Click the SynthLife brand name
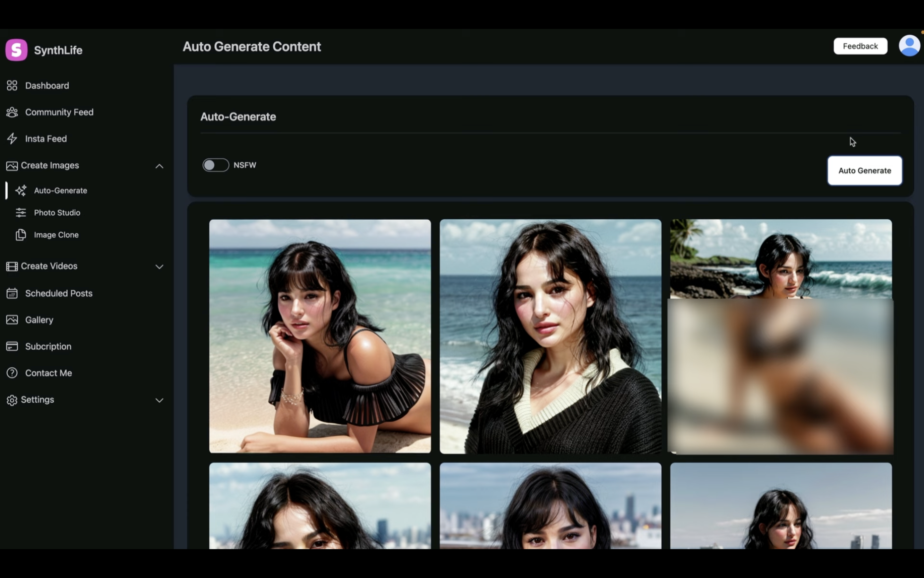The width and height of the screenshot is (924, 578). coord(58,50)
